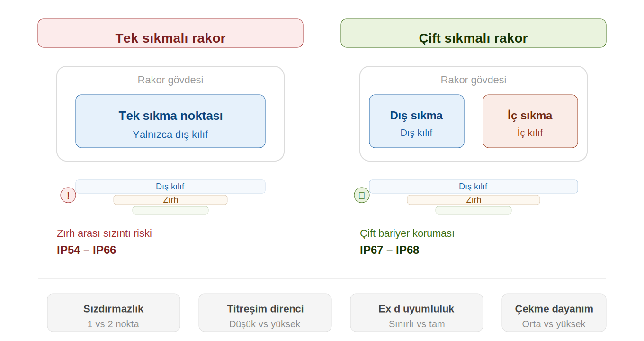This screenshot has width=644, height=341.
Task: Click the "Zırh arası sızıntı riski" text
Action: (x=104, y=233)
